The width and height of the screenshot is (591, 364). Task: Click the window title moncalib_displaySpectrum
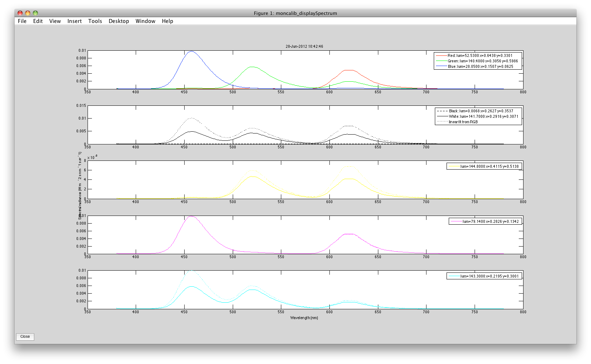click(295, 13)
